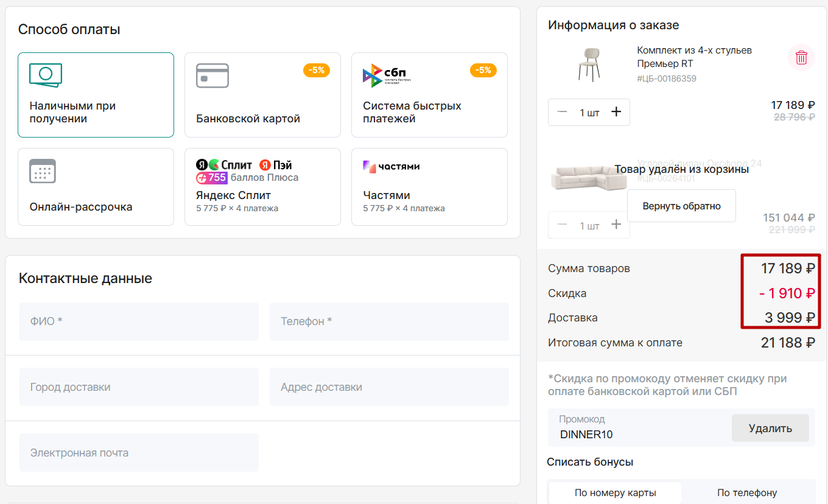Select СБП fast payment system option
The width and height of the screenshot is (828, 504).
pyautogui.click(x=429, y=95)
